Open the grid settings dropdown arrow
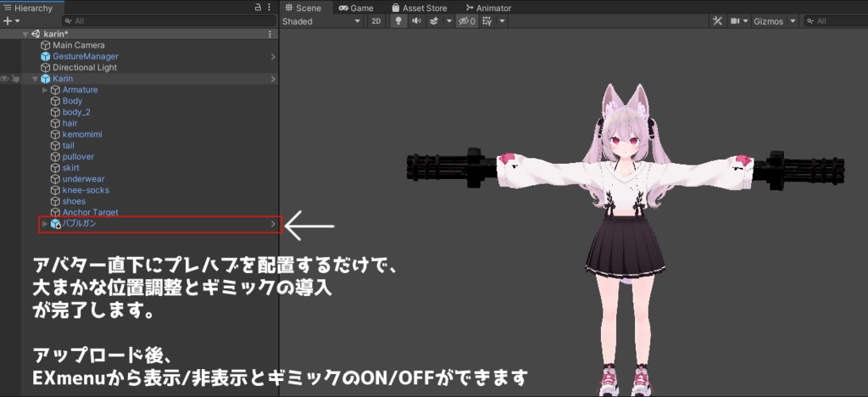 pos(502,21)
